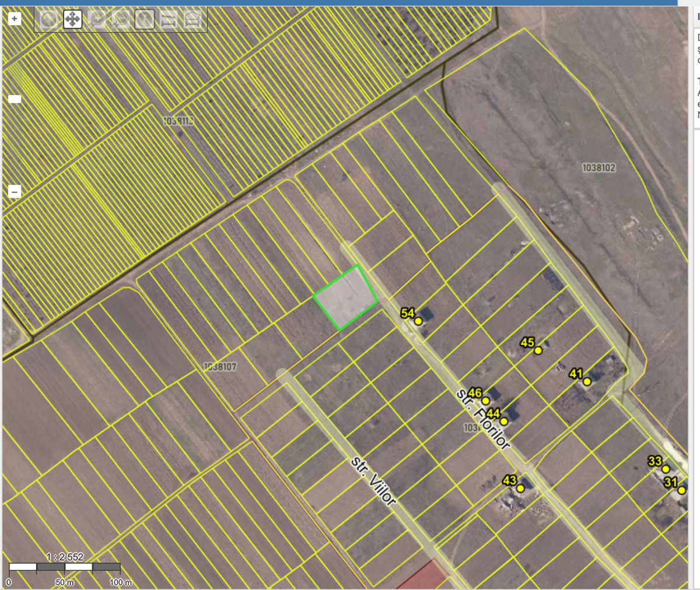
Task: Select the magnifier zoom-out tool
Action: pos(120,20)
